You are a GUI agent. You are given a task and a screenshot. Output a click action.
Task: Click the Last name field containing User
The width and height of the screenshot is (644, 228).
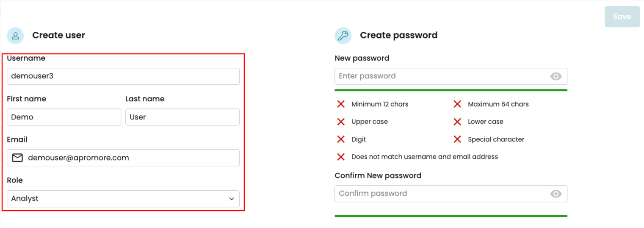click(182, 117)
